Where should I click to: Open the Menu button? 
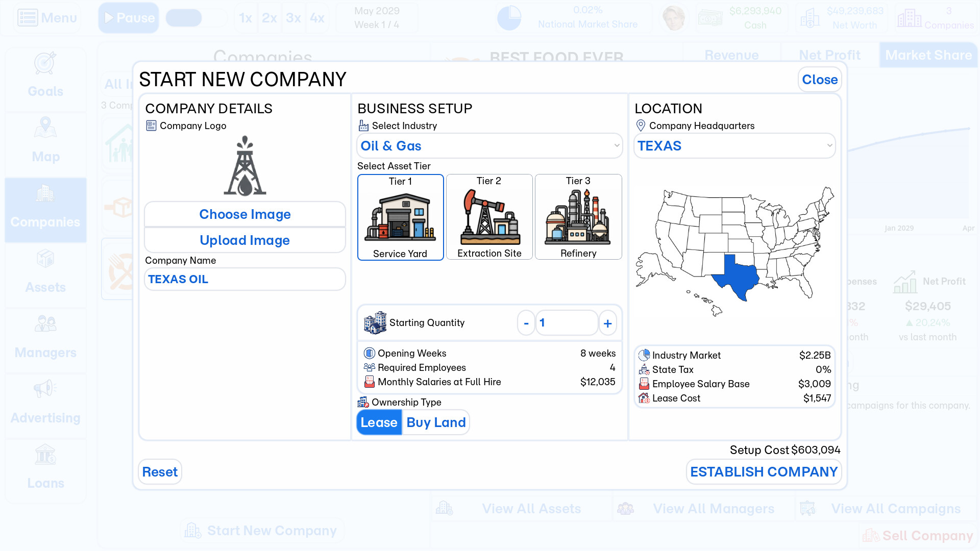point(47,18)
